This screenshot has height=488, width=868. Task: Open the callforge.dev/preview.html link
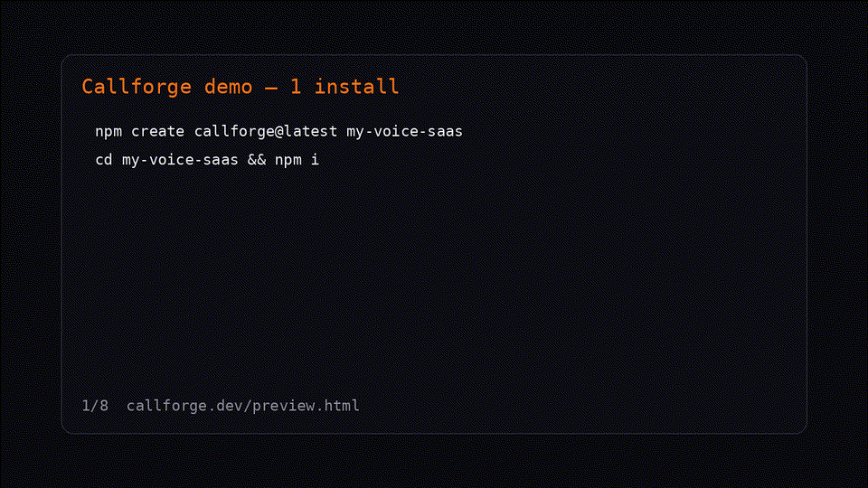coord(243,406)
